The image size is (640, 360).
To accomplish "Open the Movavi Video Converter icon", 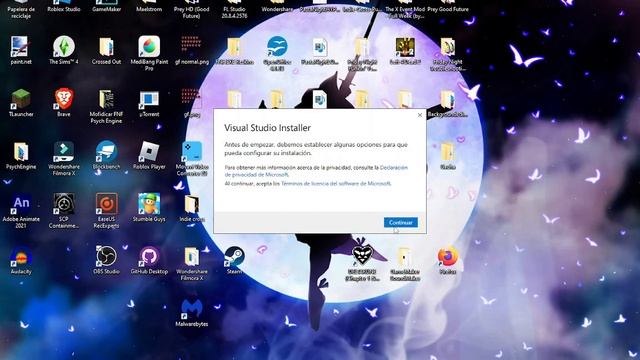I will point(192,152).
